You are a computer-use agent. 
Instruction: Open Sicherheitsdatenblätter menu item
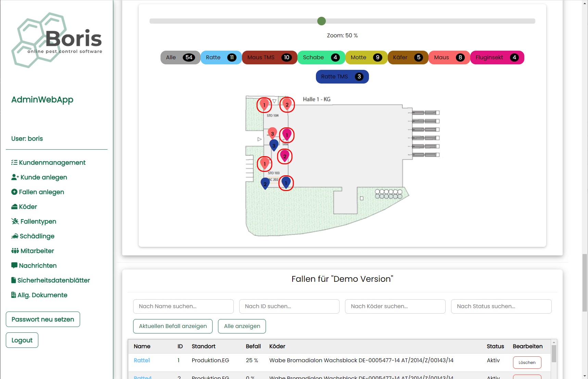(53, 280)
